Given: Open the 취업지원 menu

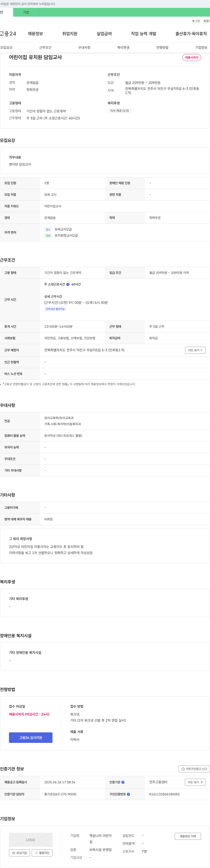Looking at the screenshot, I should coord(70,34).
